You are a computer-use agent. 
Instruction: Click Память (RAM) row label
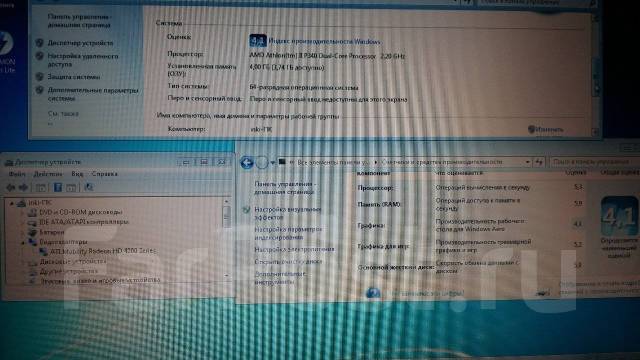pos(379,204)
